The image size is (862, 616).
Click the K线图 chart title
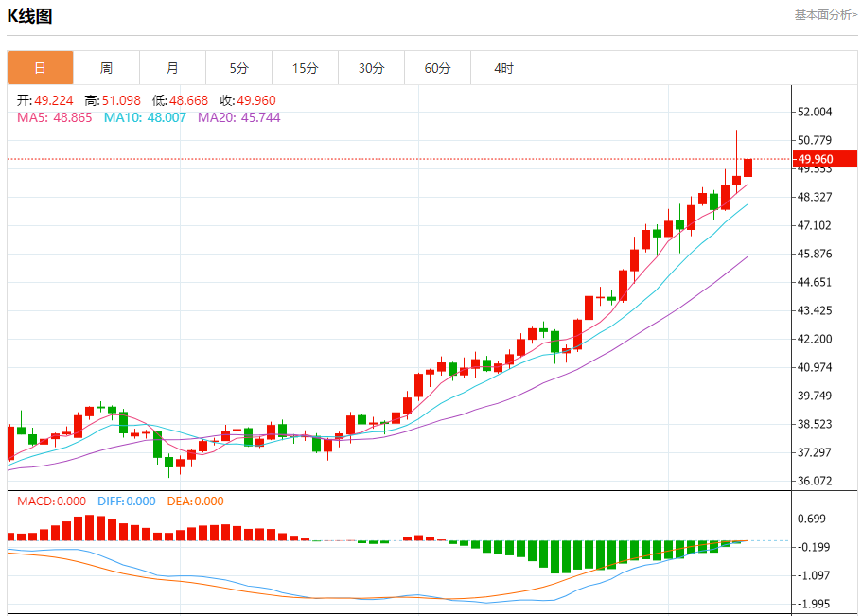click(29, 16)
